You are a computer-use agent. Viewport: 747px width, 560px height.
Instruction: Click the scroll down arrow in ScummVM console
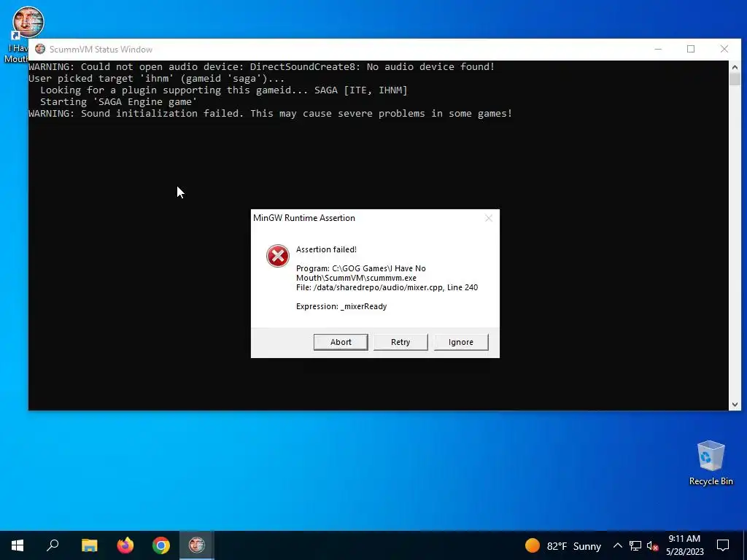click(x=735, y=404)
